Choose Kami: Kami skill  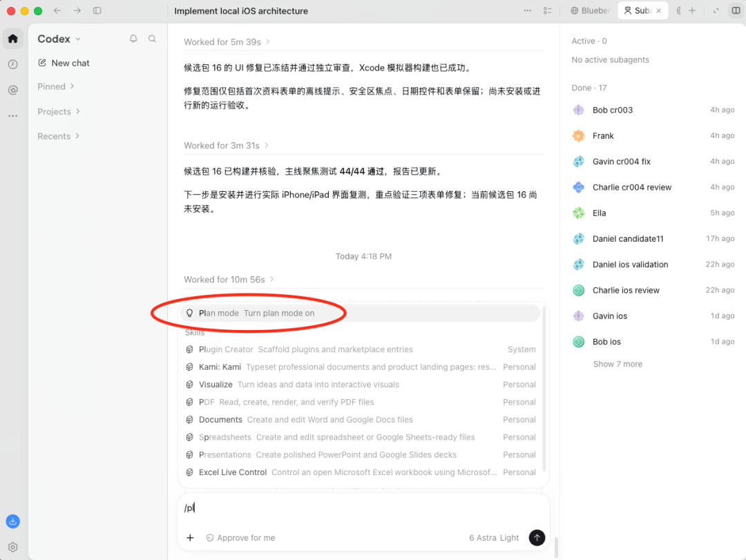pyautogui.click(x=360, y=367)
